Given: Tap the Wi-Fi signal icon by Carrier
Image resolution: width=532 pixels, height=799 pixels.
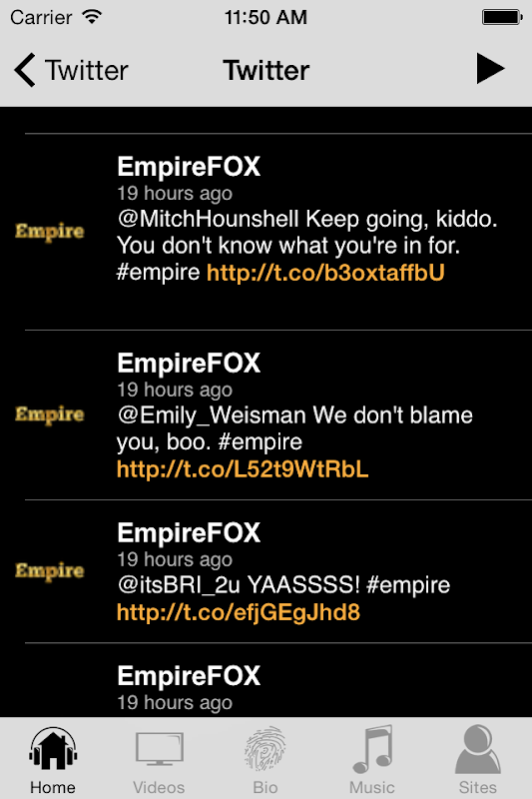Looking at the screenshot, I should click(x=92, y=17).
